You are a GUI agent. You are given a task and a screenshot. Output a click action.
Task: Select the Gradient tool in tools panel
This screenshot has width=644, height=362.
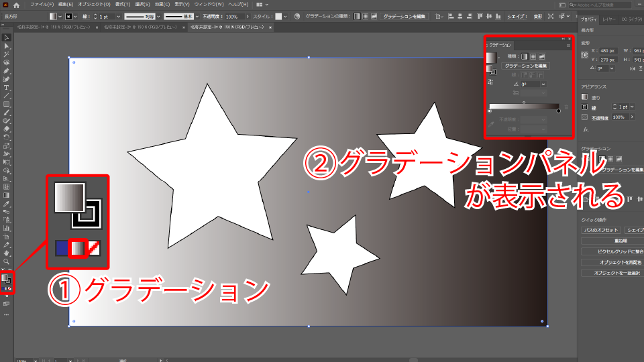pyautogui.click(x=6, y=195)
